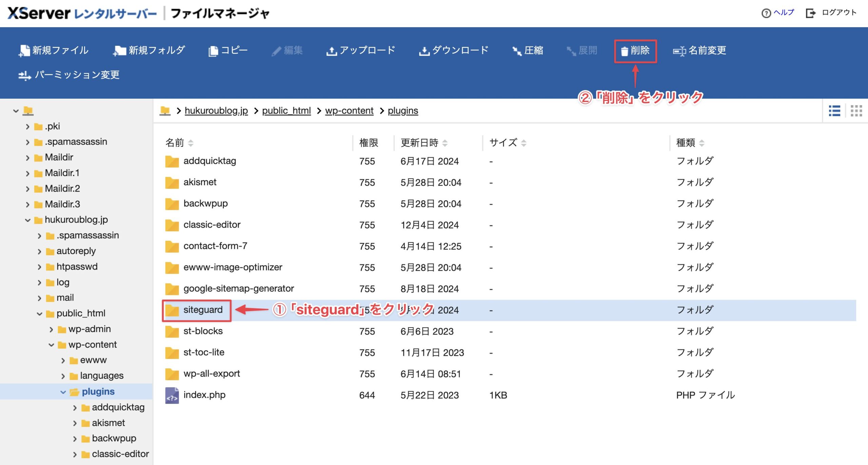Switch to grid view icon
Viewport: 868px width, 465px height.
856,111
